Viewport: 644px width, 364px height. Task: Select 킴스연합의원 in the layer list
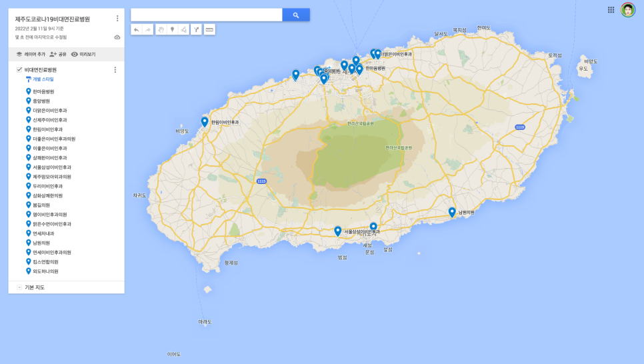(45, 262)
